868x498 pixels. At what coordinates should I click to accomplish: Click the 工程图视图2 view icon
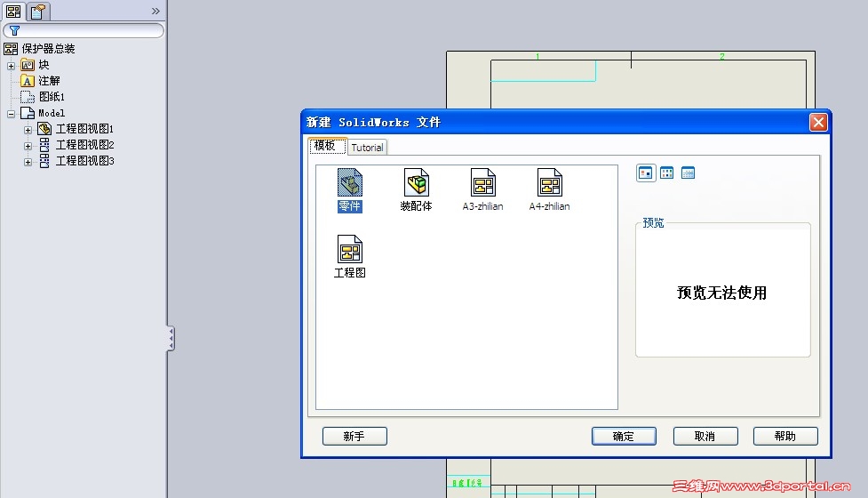[44, 145]
